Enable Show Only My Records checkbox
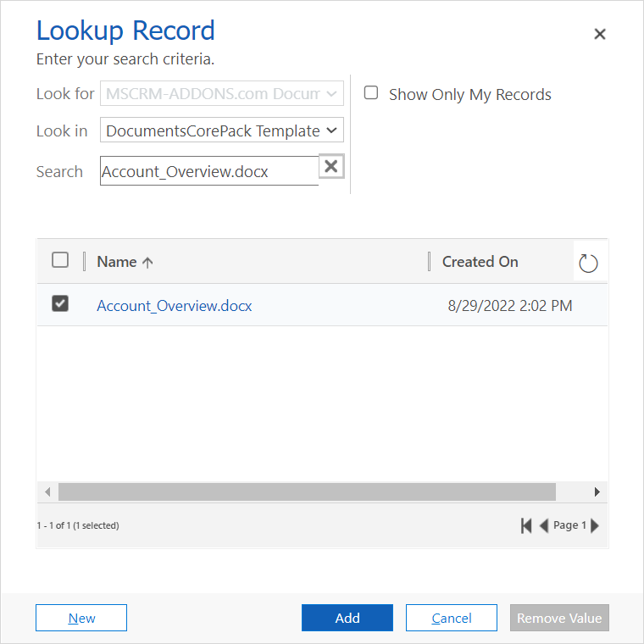The height and width of the screenshot is (644, 644). click(371, 93)
